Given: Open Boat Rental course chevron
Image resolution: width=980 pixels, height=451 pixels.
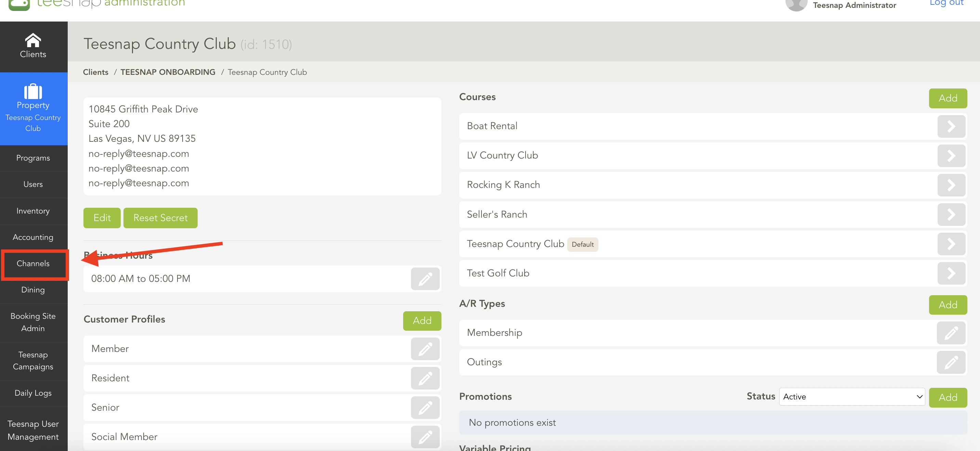Looking at the screenshot, I should pyautogui.click(x=951, y=126).
